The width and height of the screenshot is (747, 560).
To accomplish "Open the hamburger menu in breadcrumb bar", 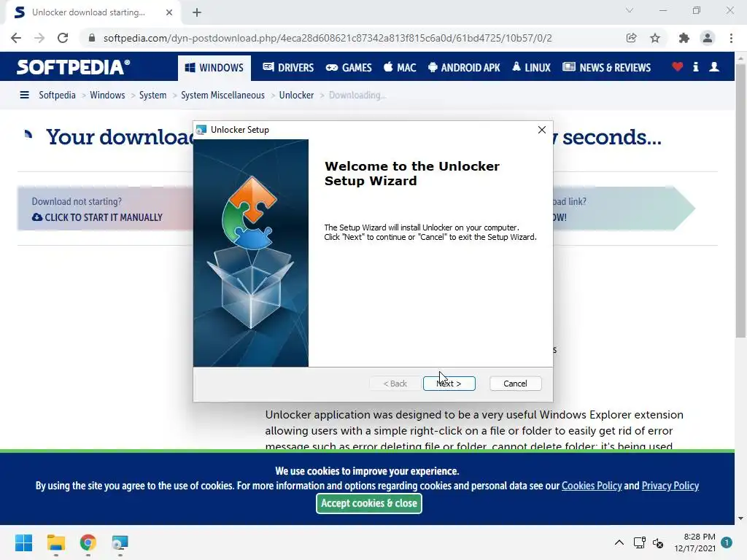I will 24,95.
